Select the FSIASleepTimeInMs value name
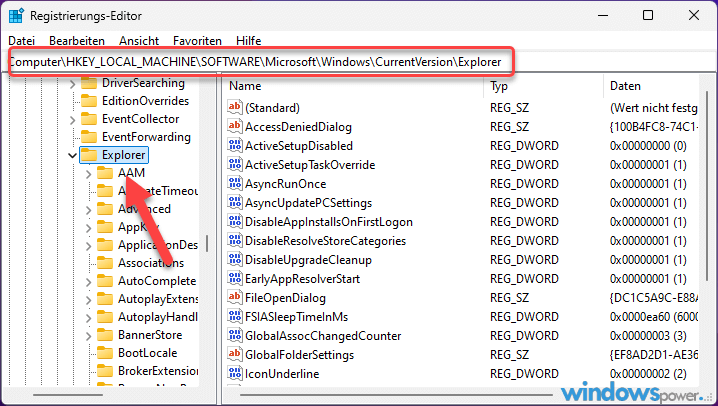This screenshot has width=718, height=406. [x=296, y=317]
